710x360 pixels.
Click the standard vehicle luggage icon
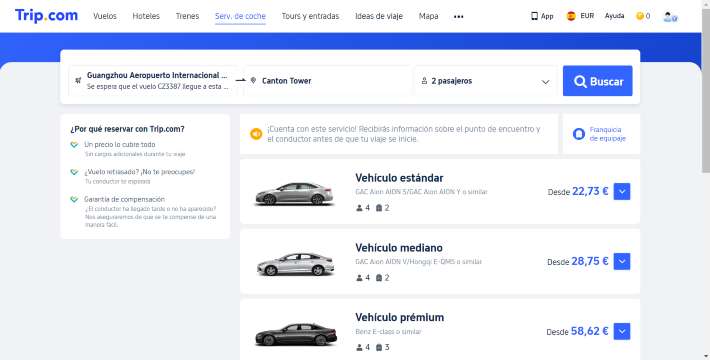[379, 208]
